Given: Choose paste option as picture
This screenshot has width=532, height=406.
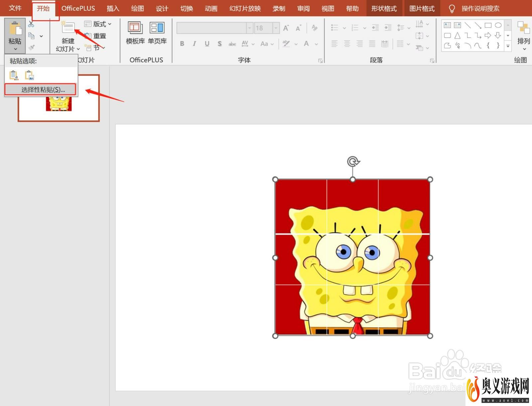Looking at the screenshot, I should [x=30, y=75].
